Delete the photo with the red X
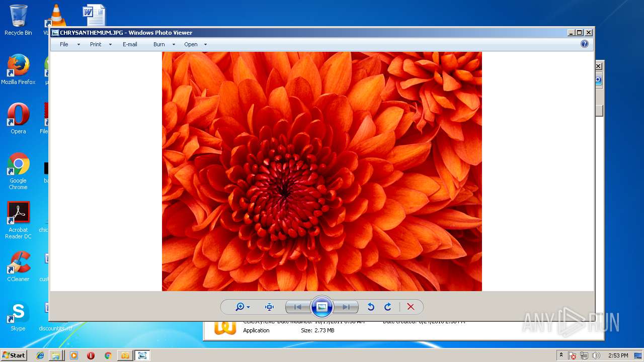The height and width of the screenshot is (362, 644). point(411,307)
